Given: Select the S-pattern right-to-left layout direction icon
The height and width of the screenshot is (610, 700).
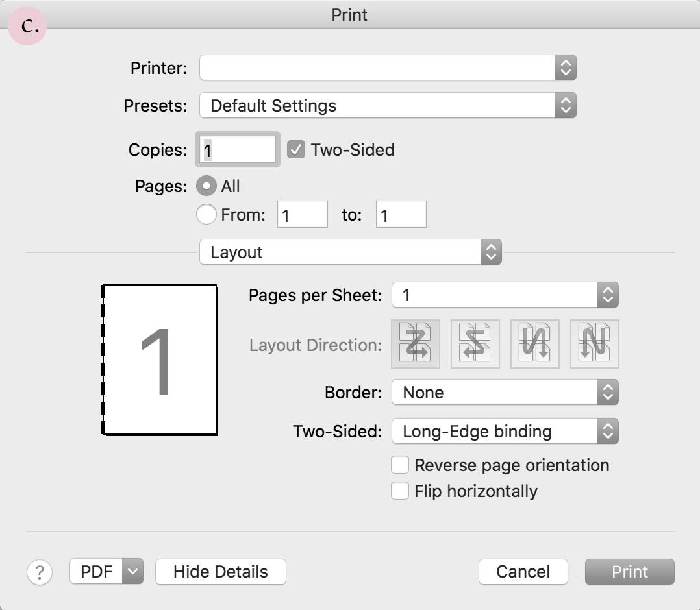Looking at the screenshot, I should click(x=475, y=343).
